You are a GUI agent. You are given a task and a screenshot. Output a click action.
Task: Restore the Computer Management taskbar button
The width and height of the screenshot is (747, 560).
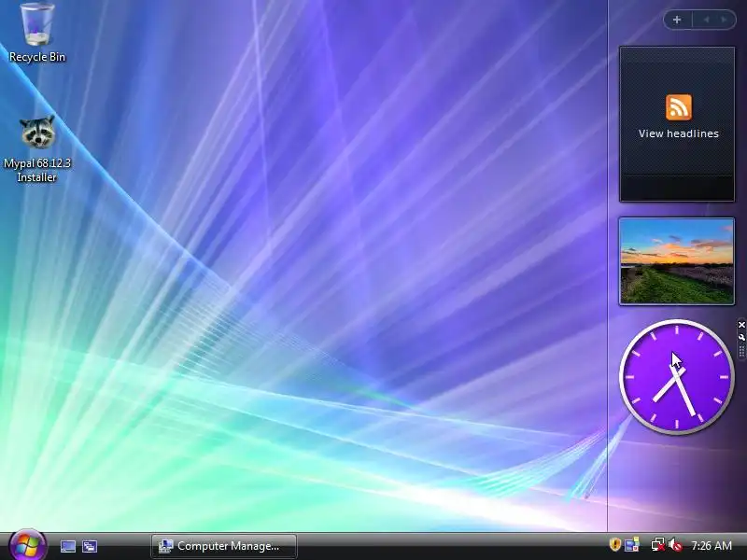[224, 546]
